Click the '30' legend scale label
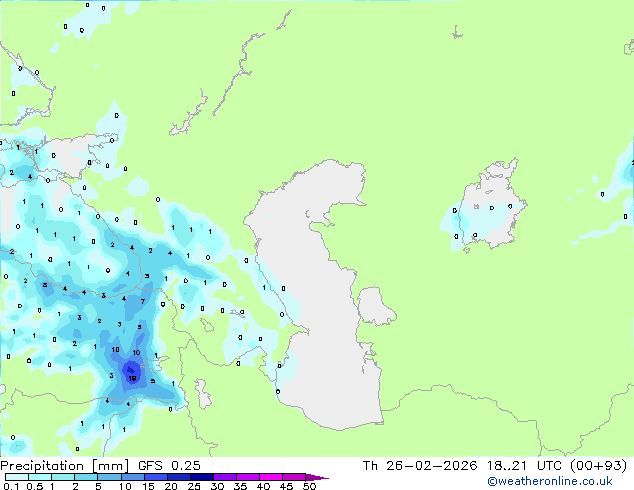 click(217, 486)
